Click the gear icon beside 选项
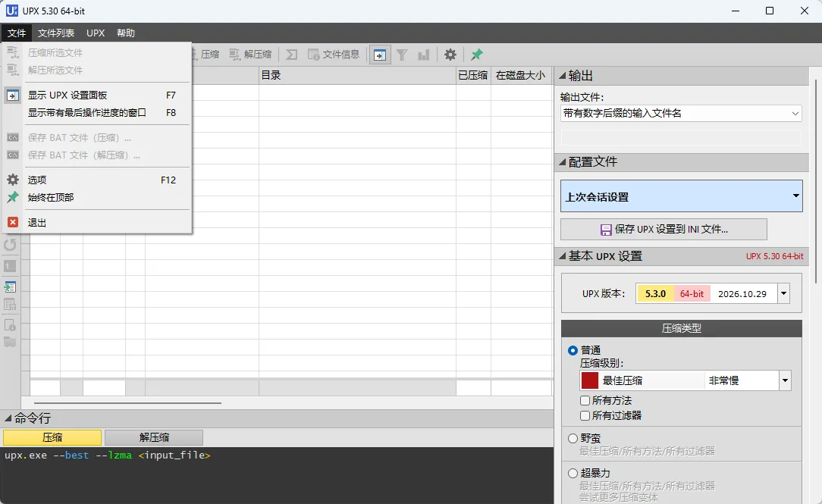The image size is (822, 504). tap(13, 180)
